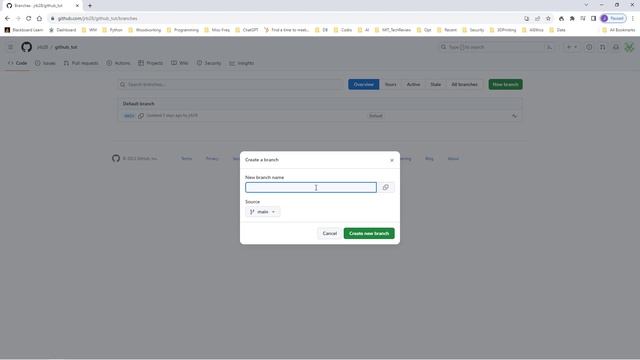Open the Woodworking bookmarks folder
The height and width of the screenshot is (360, 640).
pos(144,30)
